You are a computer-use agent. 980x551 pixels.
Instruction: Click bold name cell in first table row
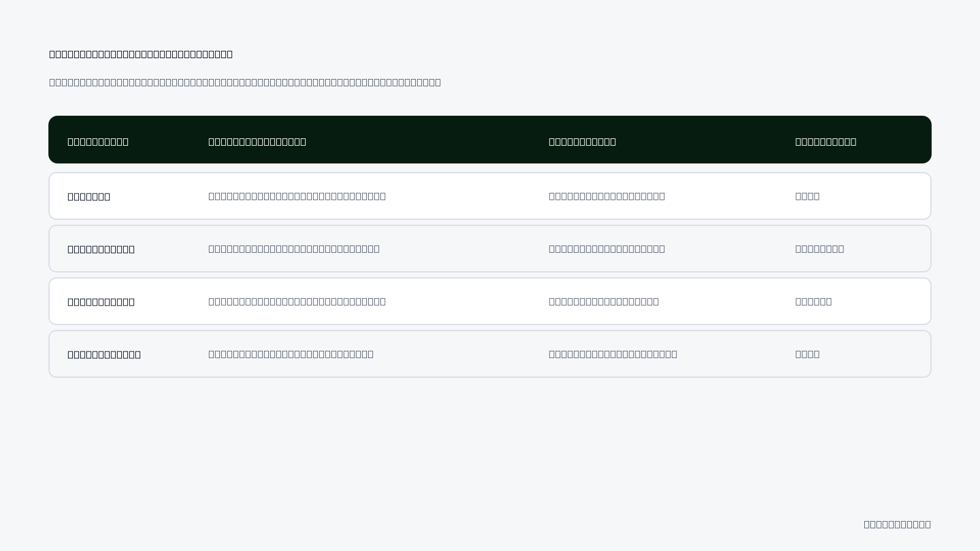89,197
